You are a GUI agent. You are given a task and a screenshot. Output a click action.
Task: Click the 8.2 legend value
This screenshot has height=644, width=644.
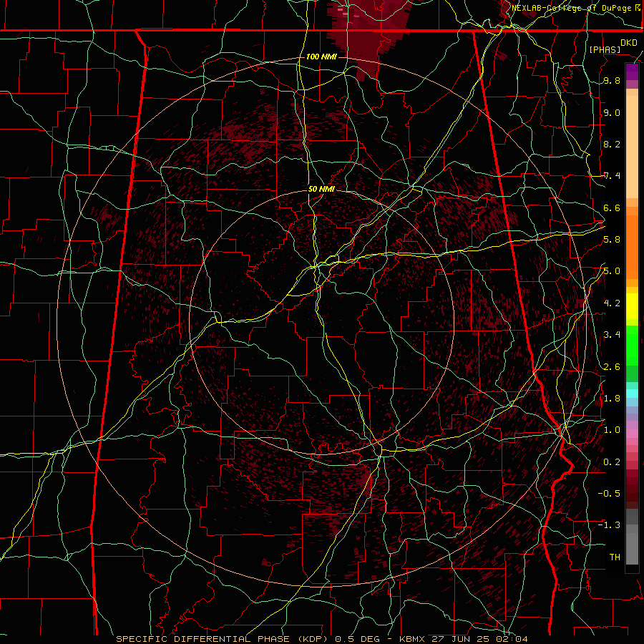(612, 144)
